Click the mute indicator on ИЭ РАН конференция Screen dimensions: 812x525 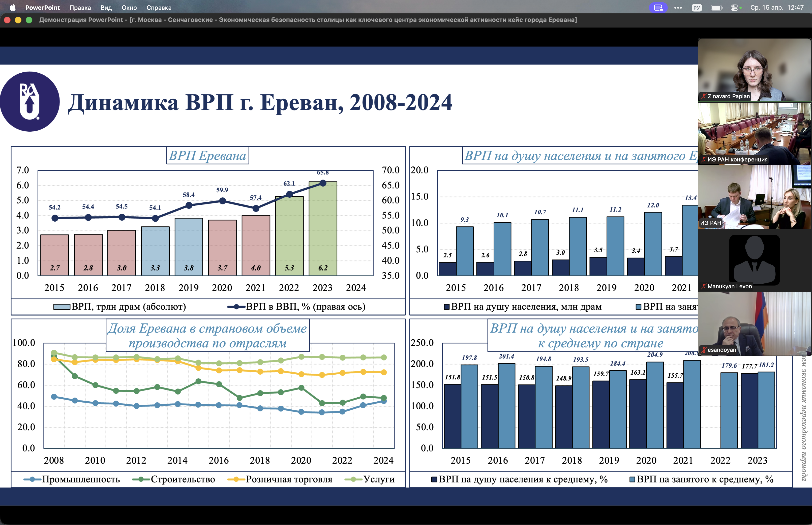tap(704, 160)
